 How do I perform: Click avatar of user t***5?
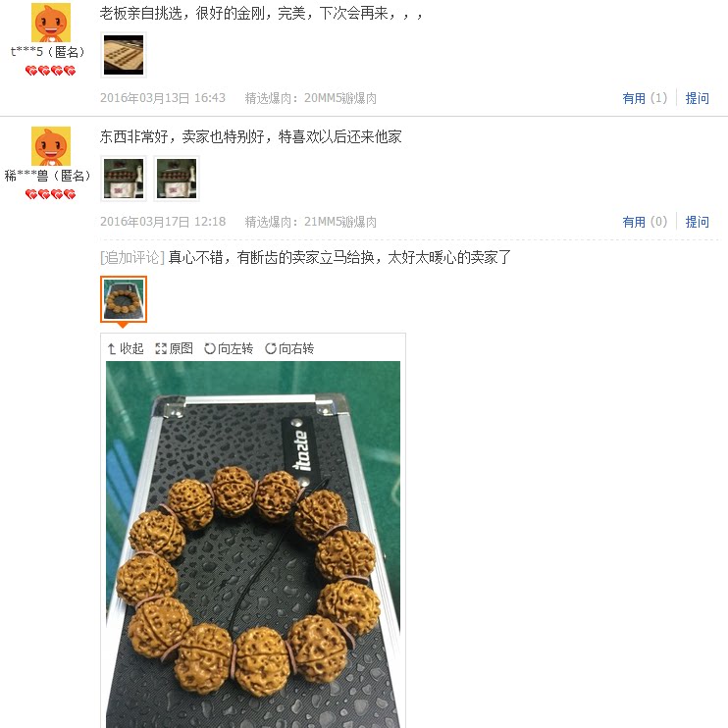coord(51,23)
